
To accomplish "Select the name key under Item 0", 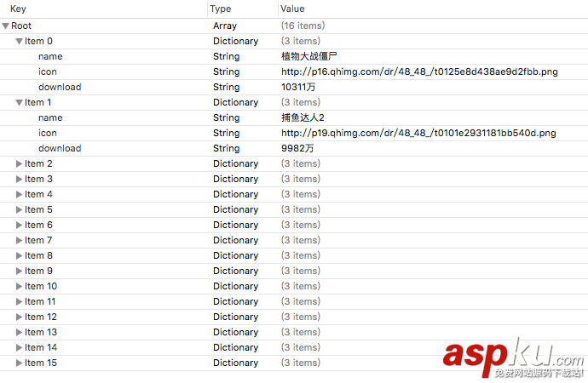I will coord(50,56).
